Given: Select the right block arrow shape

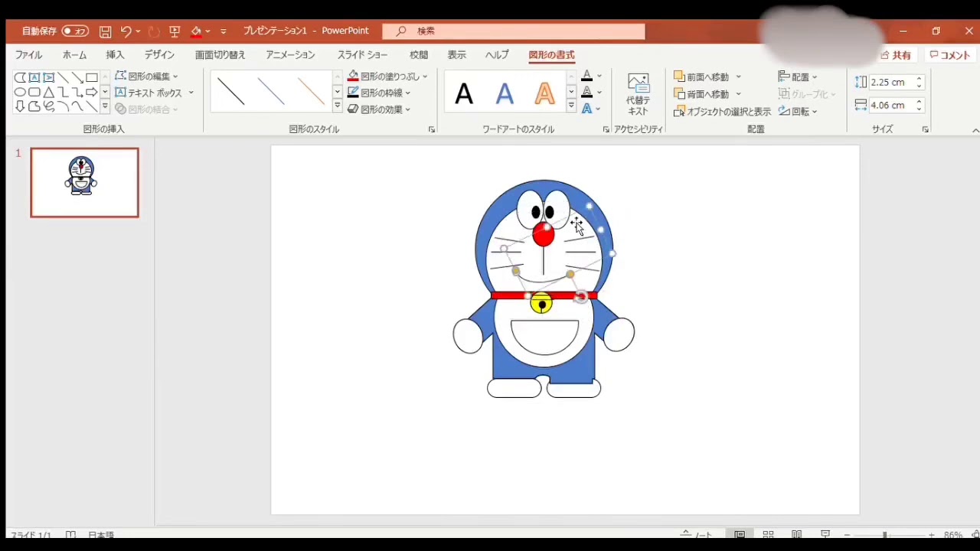Looking at the screenshot, I should (x=92, y=93).
